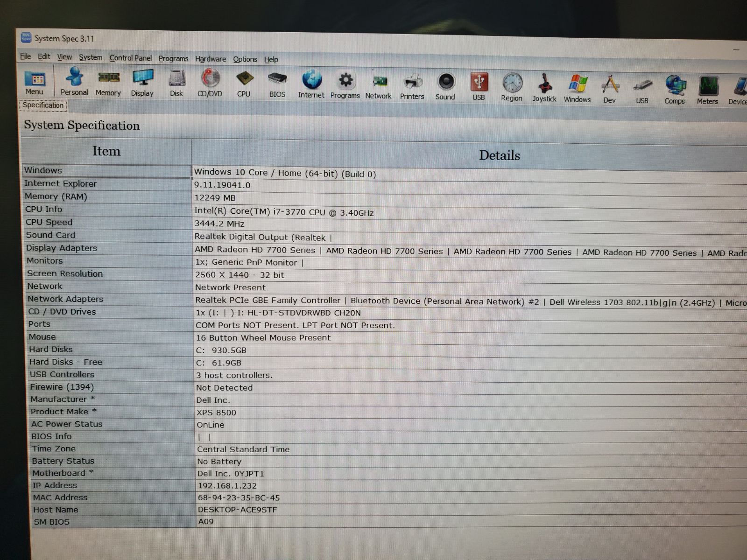This screenshot has width=747, height=560.
Task: Click the System Spec title bar icon
Action: (26, 37)
